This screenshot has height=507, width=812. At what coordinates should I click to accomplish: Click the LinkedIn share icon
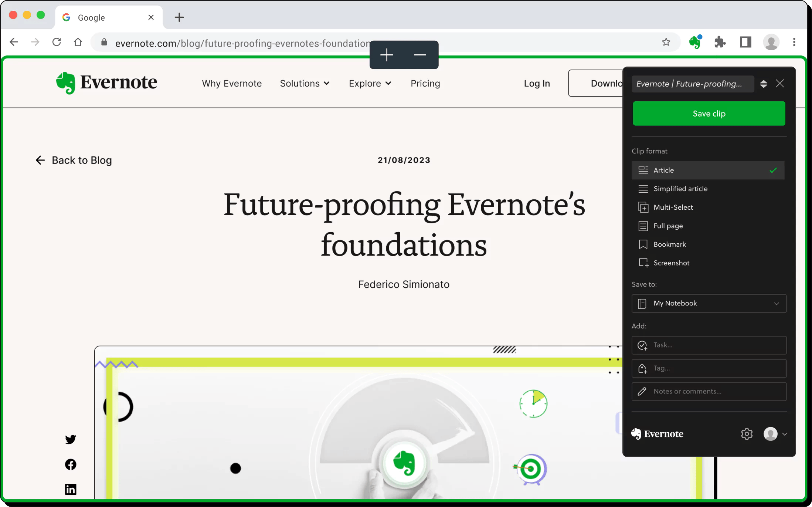[x=70, y=489]
